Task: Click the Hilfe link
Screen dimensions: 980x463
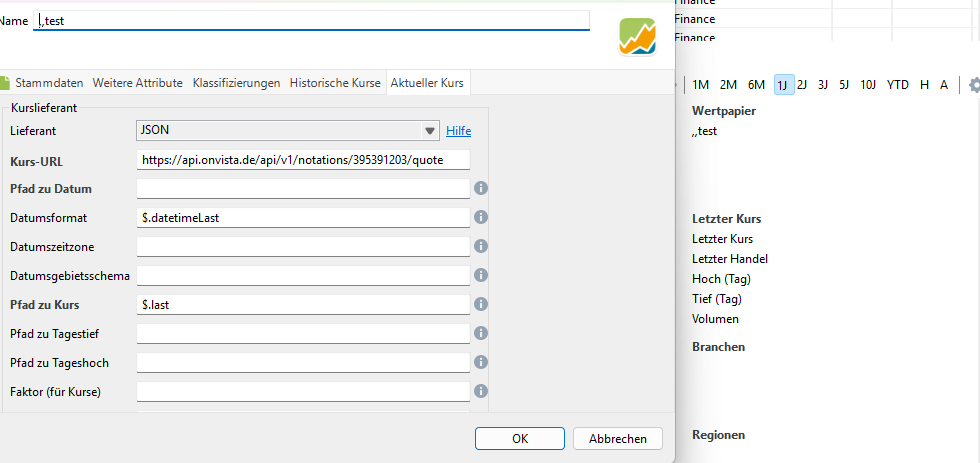Action: pyautogui.click(x=458, y=131)
